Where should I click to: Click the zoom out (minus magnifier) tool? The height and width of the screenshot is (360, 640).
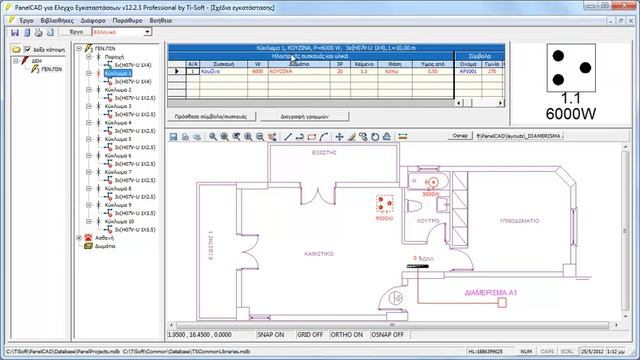260,137
